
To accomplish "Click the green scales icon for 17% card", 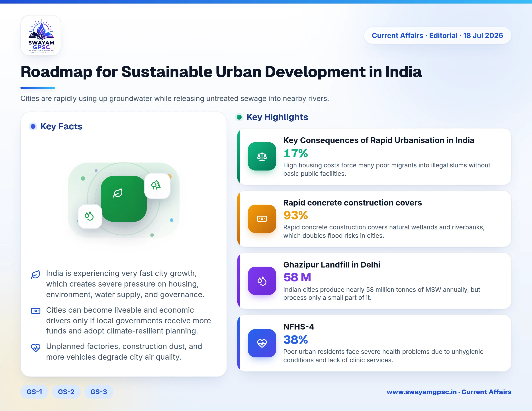I will click(262, 156).
